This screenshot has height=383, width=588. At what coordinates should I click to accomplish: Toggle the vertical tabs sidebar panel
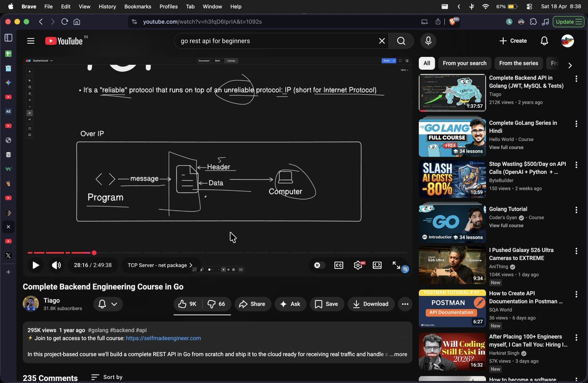(x=8, y=37)
